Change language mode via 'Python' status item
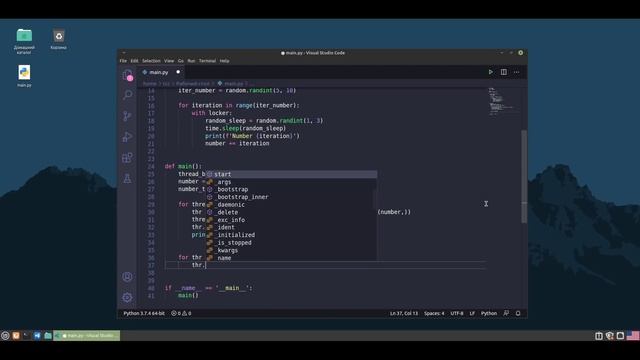640x360 pixels. [489, 313]
